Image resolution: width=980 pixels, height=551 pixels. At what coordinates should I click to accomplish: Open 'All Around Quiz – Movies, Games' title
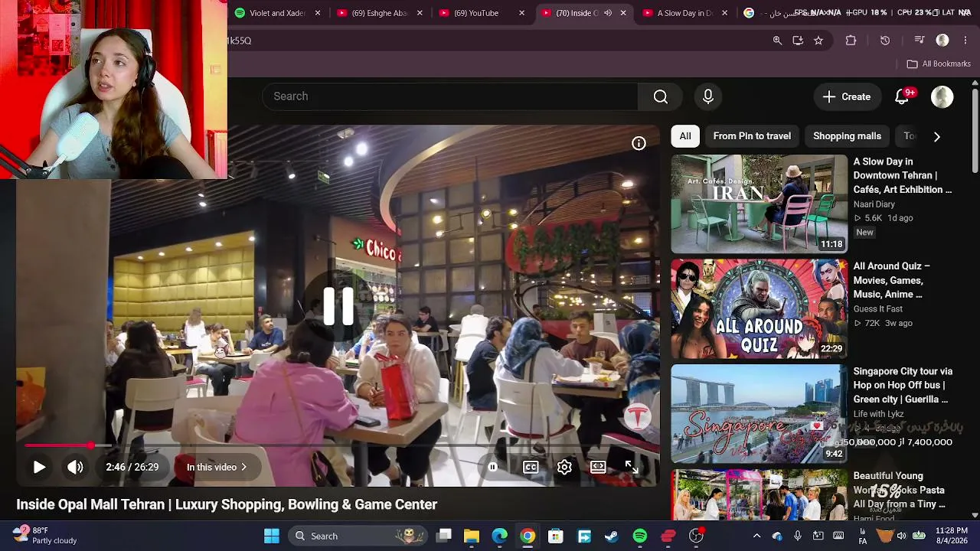(x=892, y=280)
